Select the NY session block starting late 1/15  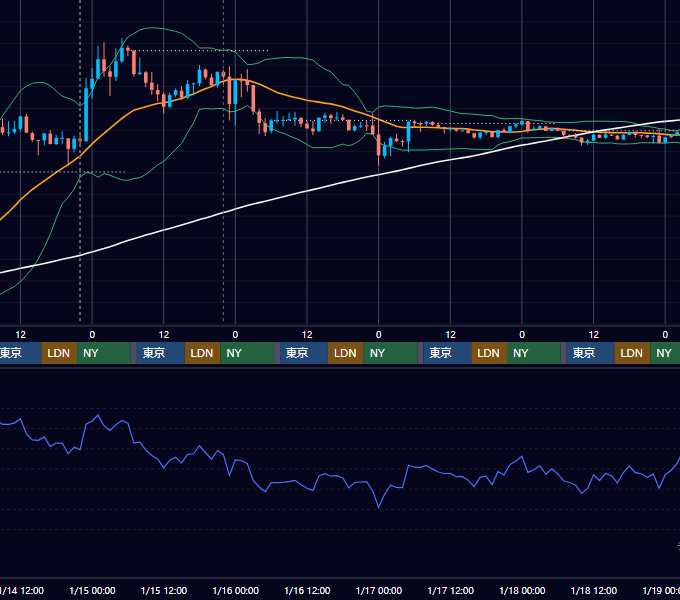[x=247, y=353]
